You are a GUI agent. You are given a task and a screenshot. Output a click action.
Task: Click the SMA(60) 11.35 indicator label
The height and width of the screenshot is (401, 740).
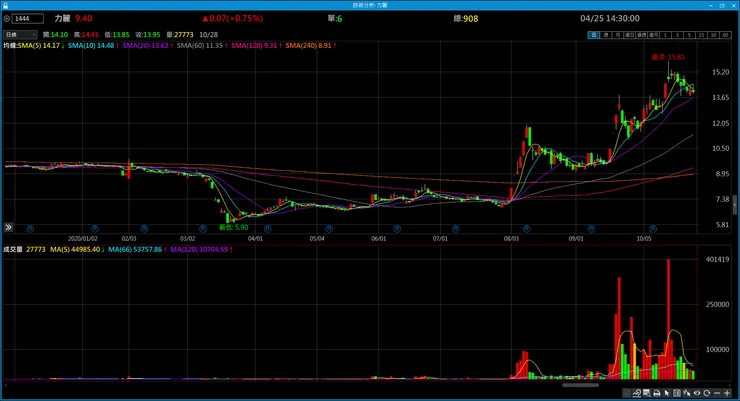[x=202, y=45]
